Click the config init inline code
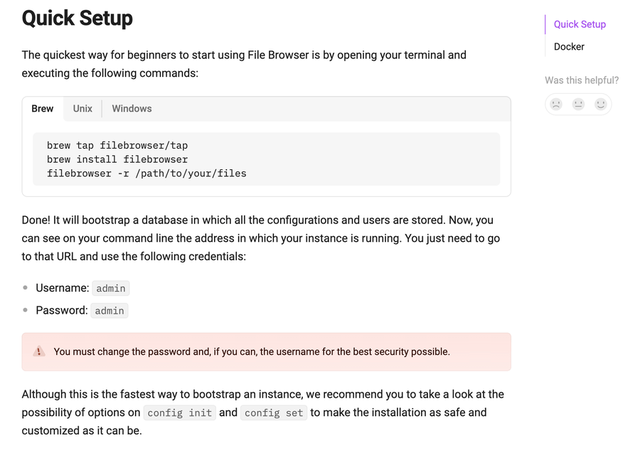The height and width of the screenshot is (468, 640). click(180, 413)
